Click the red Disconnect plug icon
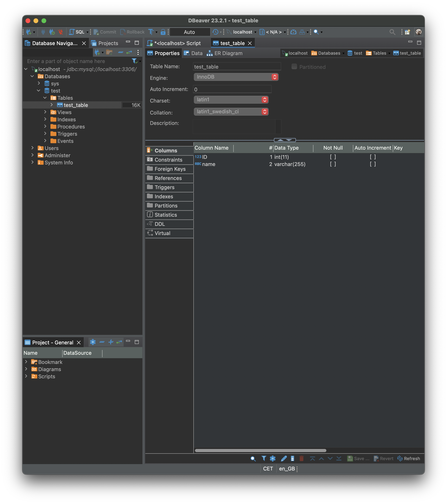447x504 pixels. tap(60, 32)
